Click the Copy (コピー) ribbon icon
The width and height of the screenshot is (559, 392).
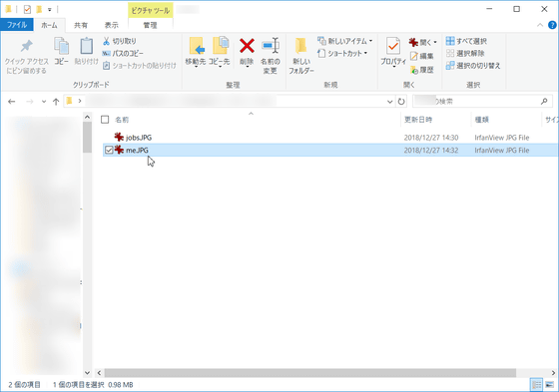(61, 47)
